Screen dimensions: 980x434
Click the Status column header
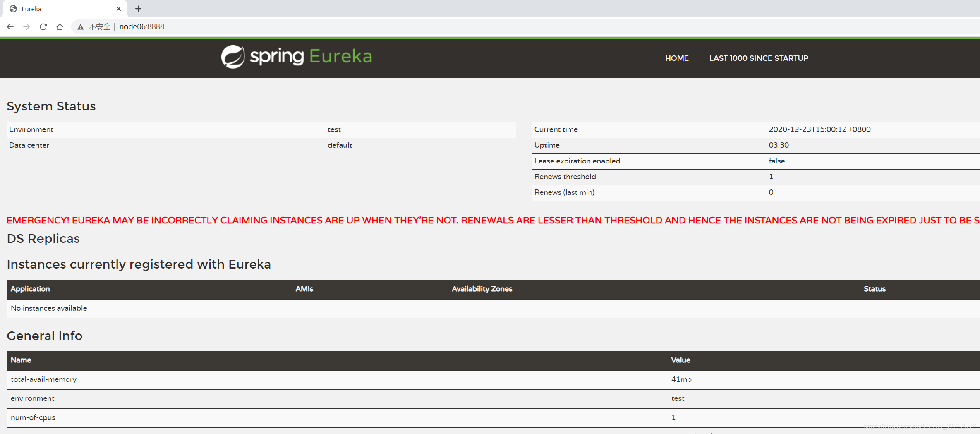(875, 289)
